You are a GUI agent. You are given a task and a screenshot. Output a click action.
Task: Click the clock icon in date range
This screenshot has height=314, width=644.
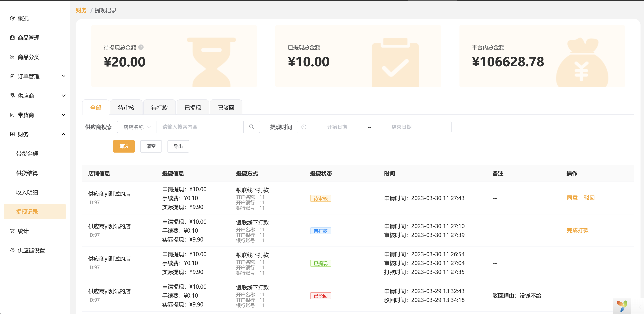(x=304, y=127)
